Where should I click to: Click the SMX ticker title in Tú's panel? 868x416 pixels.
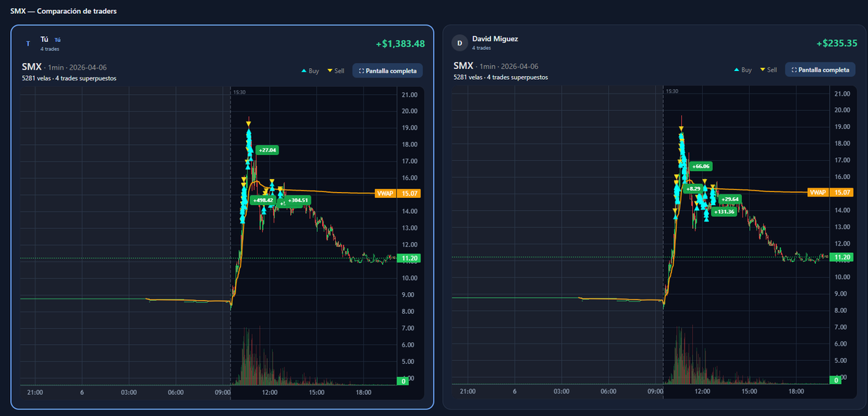pos(32,67)
